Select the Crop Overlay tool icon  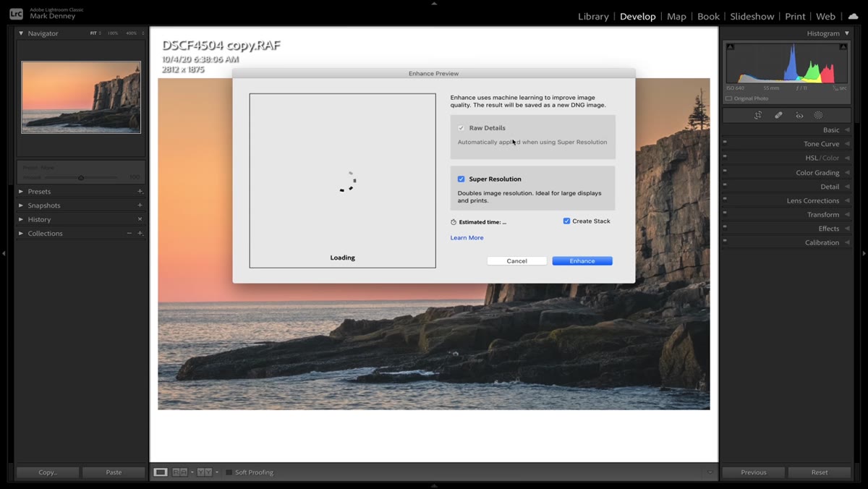[758, 115]
